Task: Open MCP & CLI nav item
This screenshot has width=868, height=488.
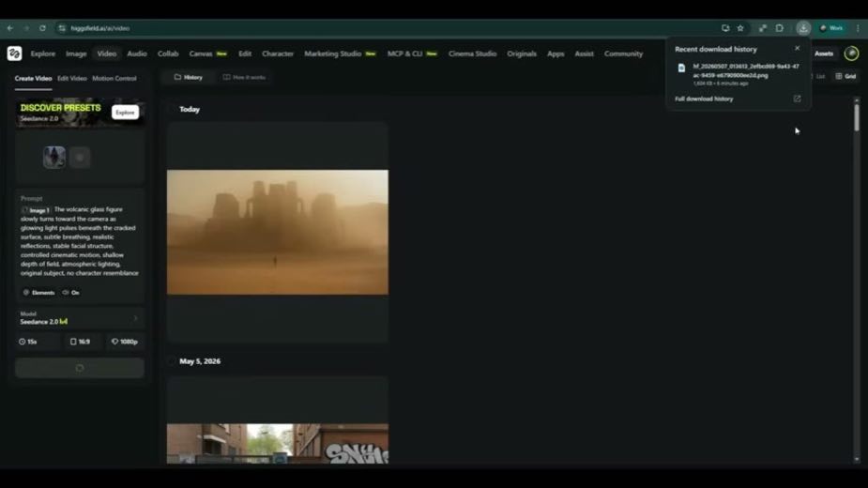Action: (412, 53)
